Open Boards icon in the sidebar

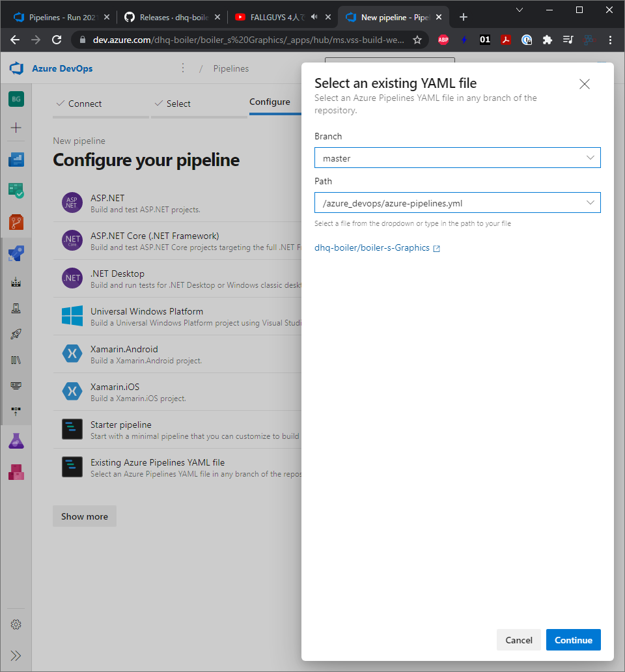[x=16, y=191]
